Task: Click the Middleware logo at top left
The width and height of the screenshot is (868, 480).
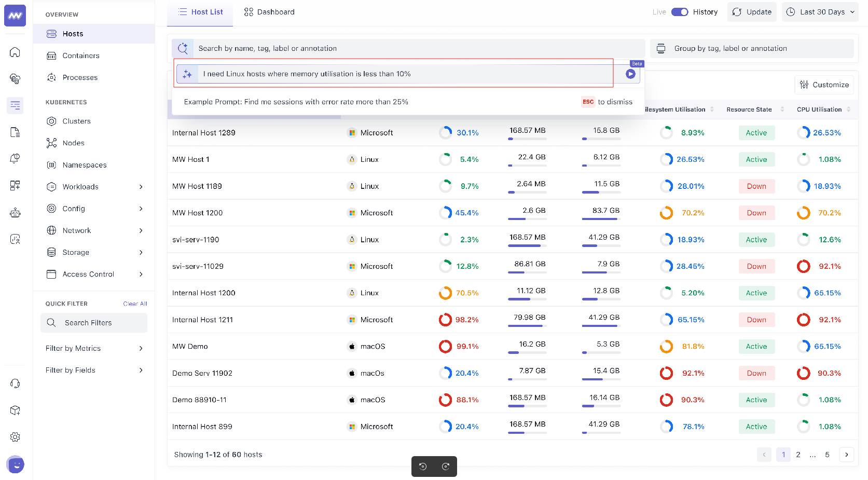Action: 15,16
